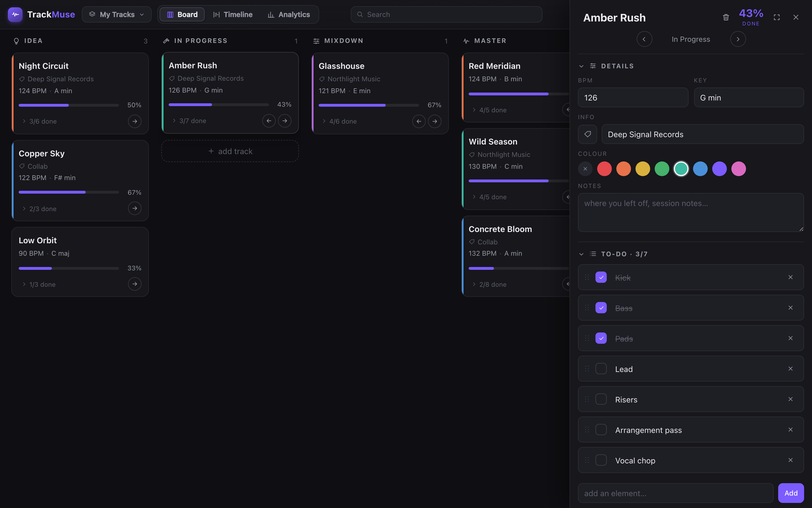This screenshot has height=508, width=812.
Task: Switch to the Analytics view
Action: point(288,14)
